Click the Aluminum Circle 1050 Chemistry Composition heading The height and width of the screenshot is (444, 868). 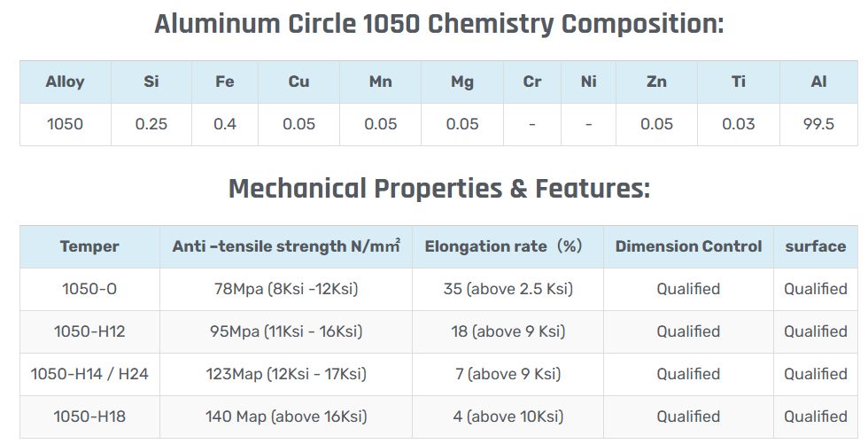pyautogui.click(x=438, y=24)
